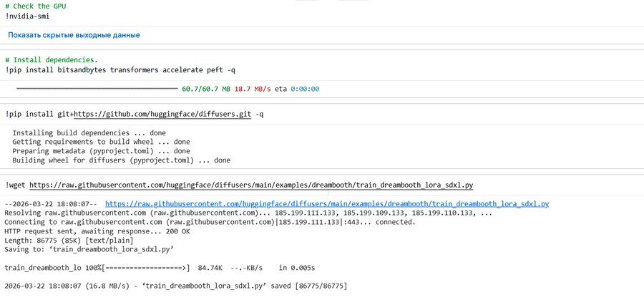Viewport: 644px width, 300px height.
Task: Click 'Getting requirements to build wheel' line
Action: click(x=101, y=142)
